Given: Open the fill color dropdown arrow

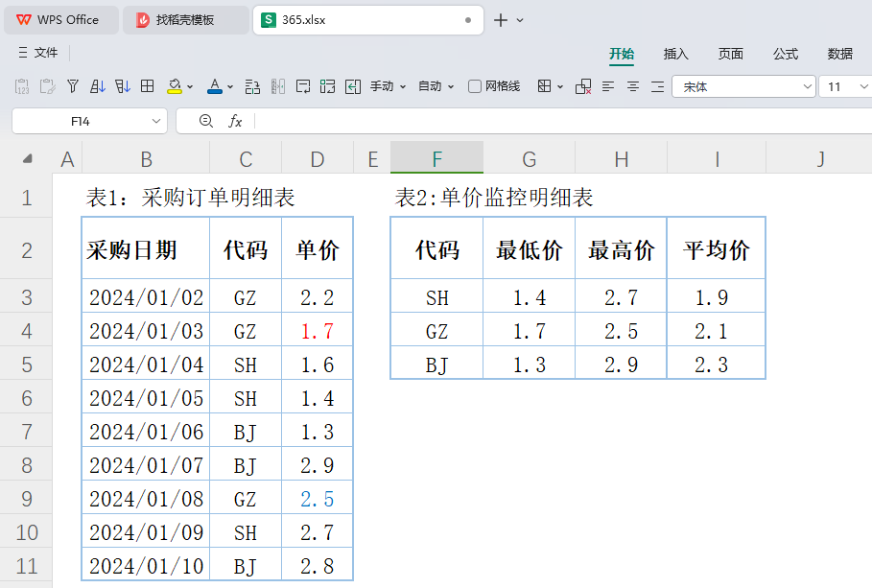Looking at the screenshot, I should pyautogui.click(x=190, y=86).
